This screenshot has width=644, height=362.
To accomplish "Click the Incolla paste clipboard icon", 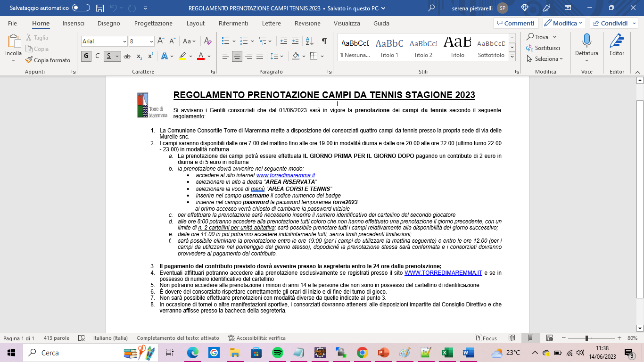I will pyautogui.click(x=13, y=42).
